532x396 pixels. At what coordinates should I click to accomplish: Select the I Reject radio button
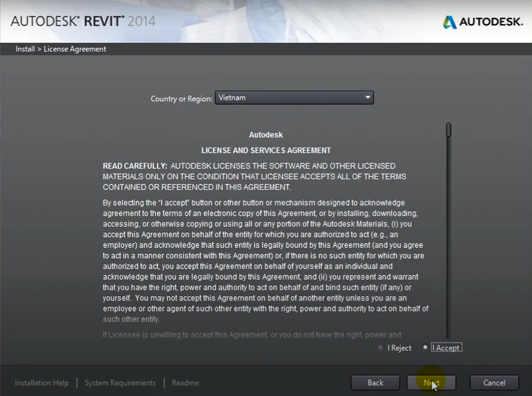pos(381,348)
